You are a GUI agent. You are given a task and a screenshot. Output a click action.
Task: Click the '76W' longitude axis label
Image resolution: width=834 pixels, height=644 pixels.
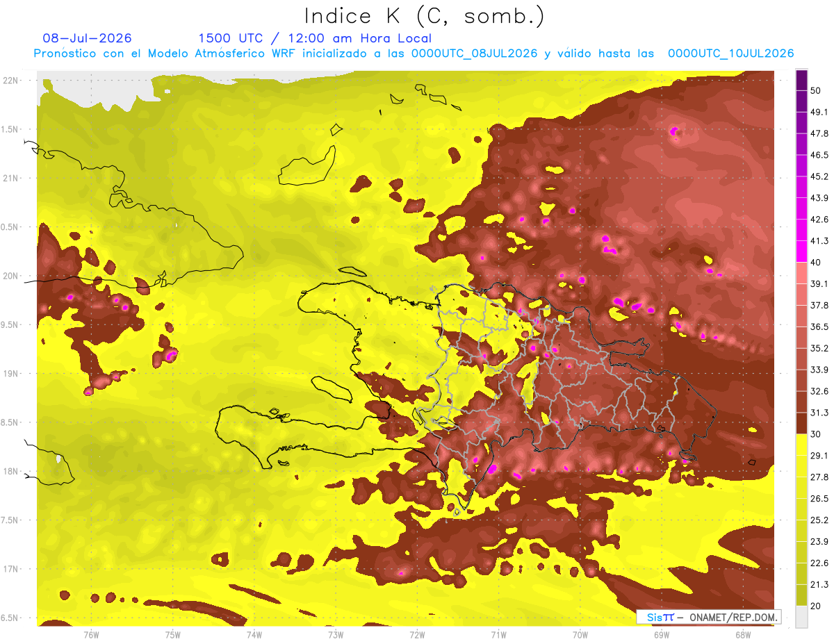click(x=92, y=634)
